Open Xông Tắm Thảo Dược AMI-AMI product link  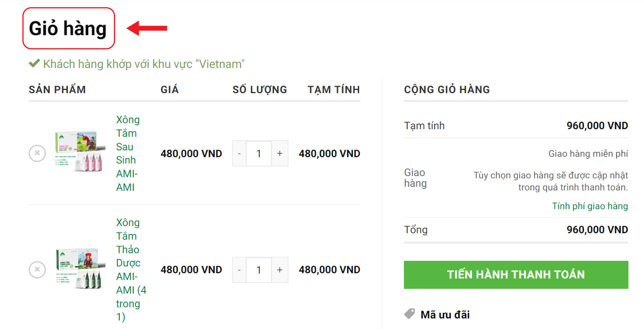pyautogui.click(x=129, y=270)
